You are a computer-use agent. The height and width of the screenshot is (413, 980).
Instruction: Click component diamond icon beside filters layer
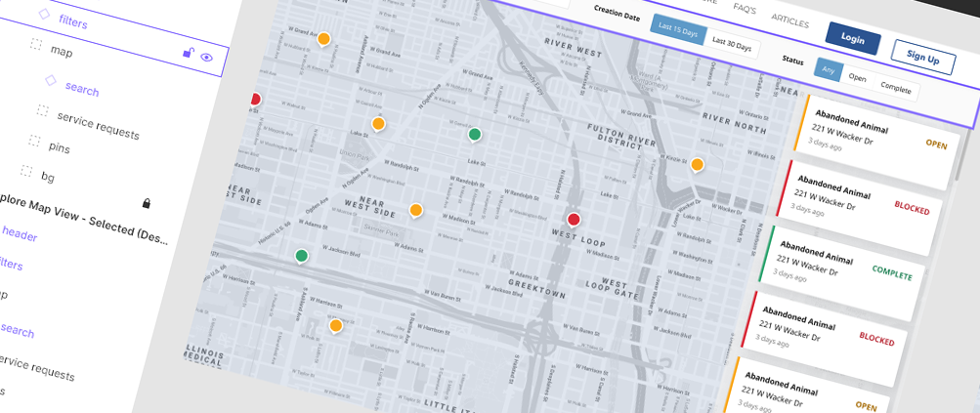point(44,13)
